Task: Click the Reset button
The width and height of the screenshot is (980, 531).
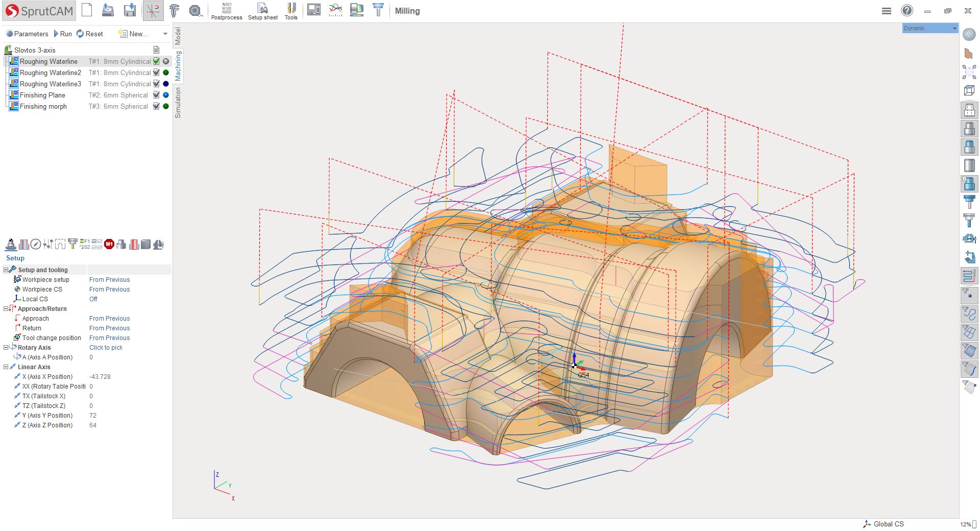Action: coord(90,34)
